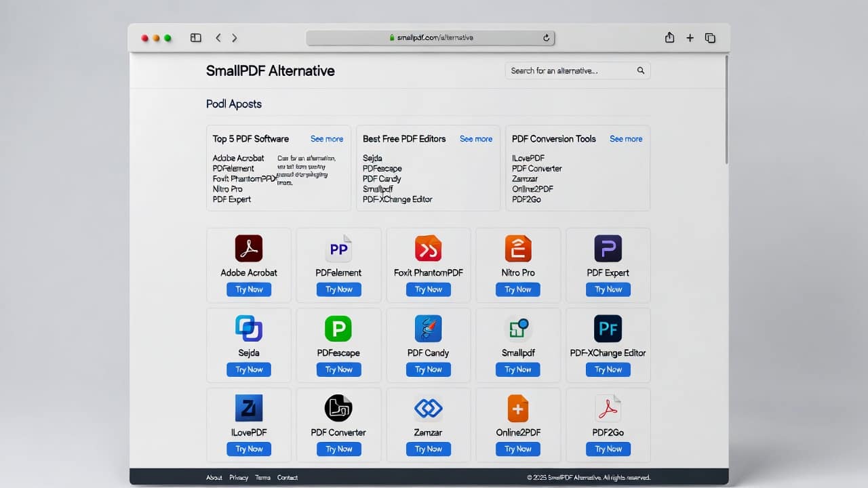
Task: Show the tab overview icon
Action: [710, 38]
